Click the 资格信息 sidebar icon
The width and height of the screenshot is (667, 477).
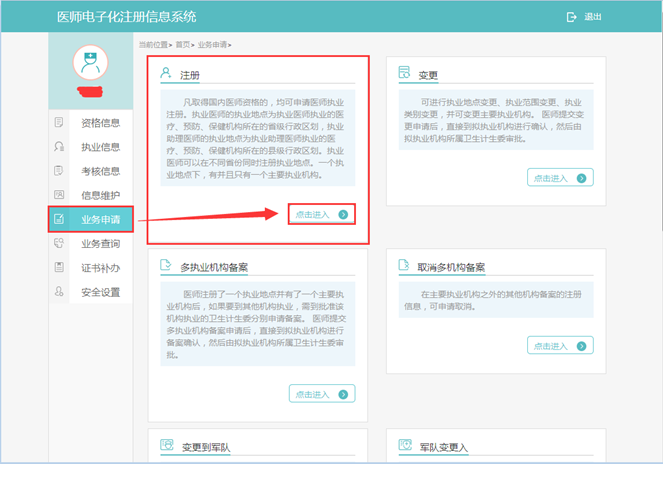[60, 123]
